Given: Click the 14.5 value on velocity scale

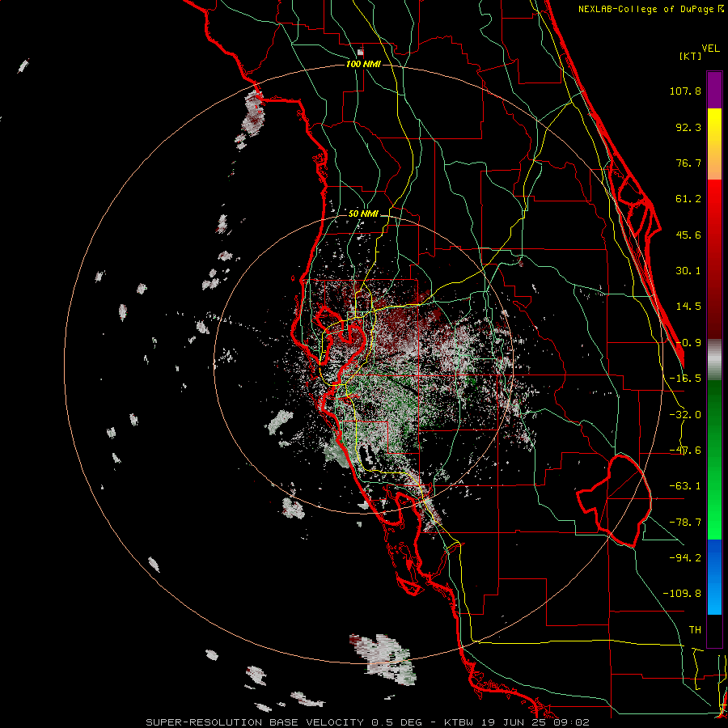Looking at the screenshot, I should (x=688, y=307).
